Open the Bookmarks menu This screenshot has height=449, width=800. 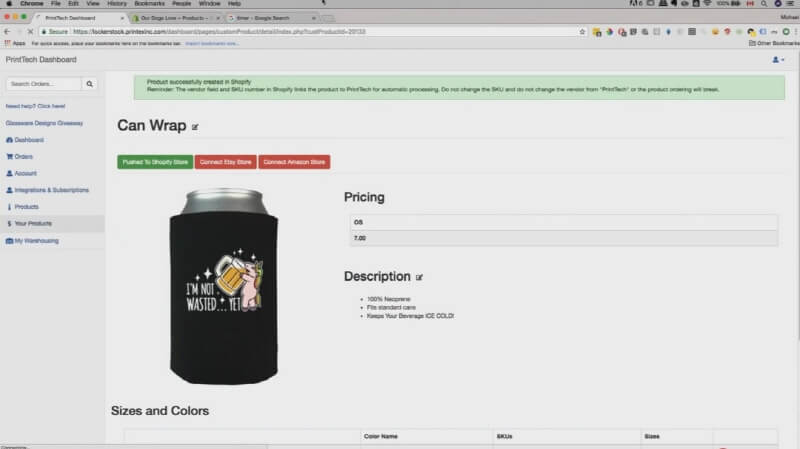(149, 4)
